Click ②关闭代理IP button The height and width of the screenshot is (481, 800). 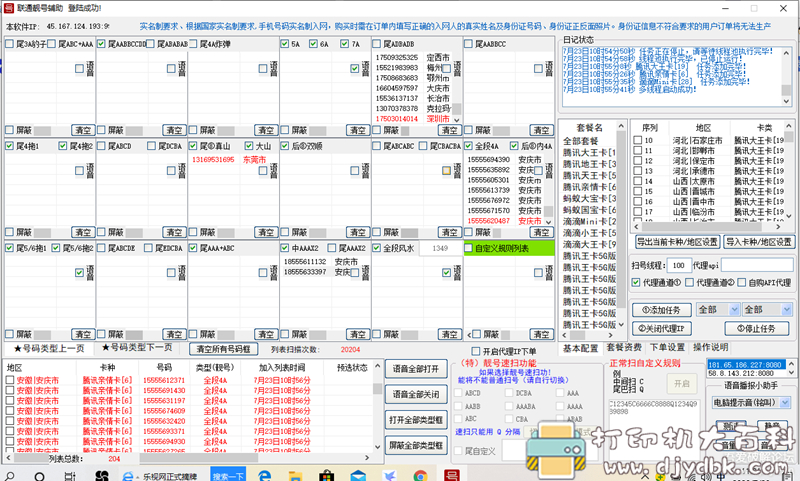(x=662, y=328)
